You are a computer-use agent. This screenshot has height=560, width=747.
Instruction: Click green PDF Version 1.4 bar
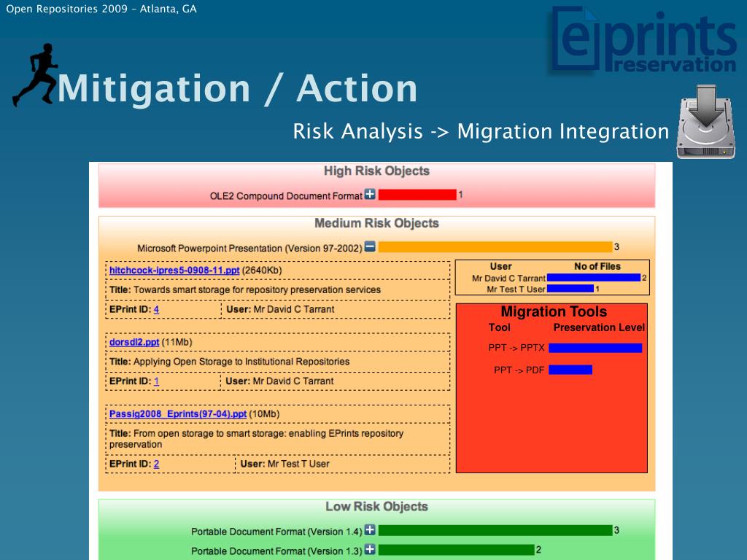[495, 530]
